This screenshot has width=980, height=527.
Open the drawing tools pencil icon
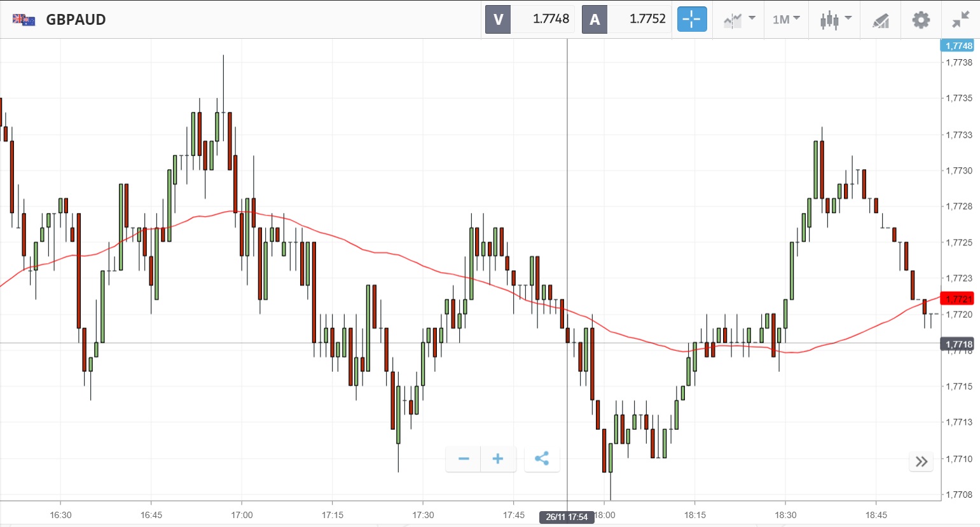(880, 20)
